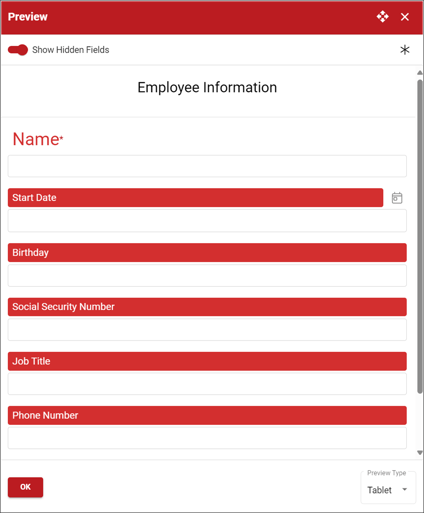
Task: Click the Birthday input field
Action: [207, 275]
